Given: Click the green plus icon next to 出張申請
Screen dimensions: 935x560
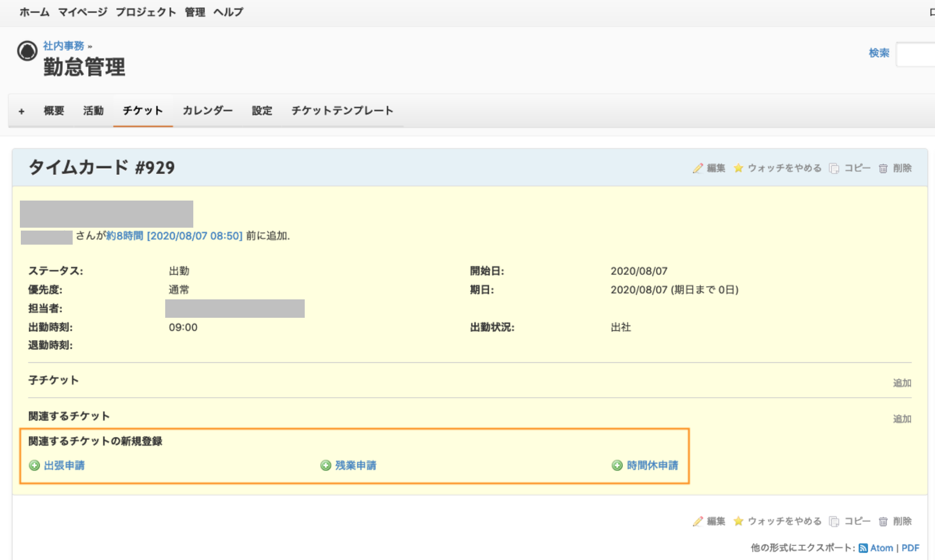Looking at the screenshot, I should click(34, 466).
